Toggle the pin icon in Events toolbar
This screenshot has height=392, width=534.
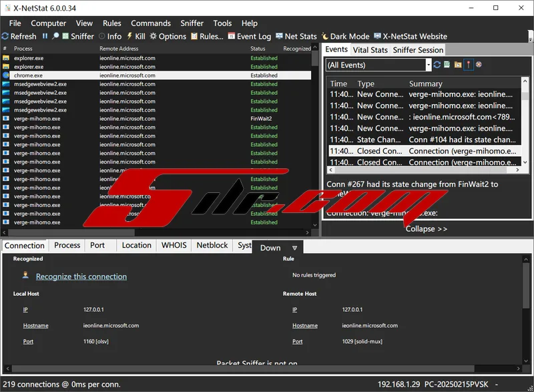(469, 65)
